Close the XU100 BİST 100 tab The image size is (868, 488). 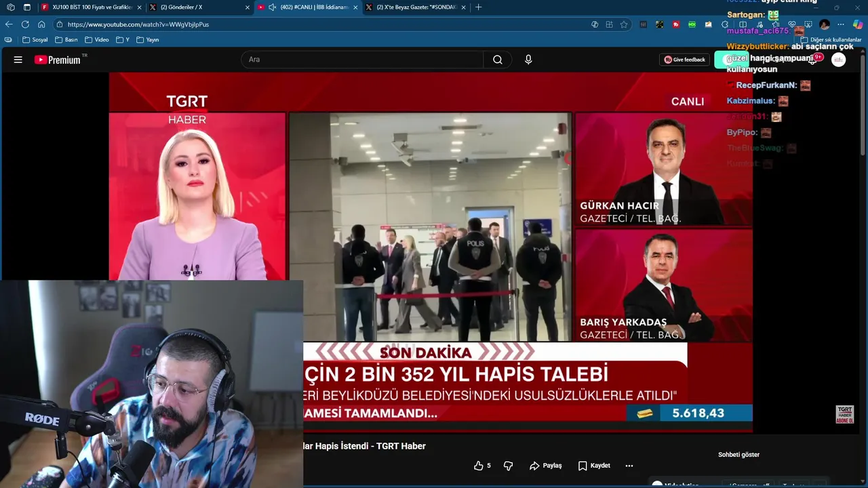(x=139, y=7)
